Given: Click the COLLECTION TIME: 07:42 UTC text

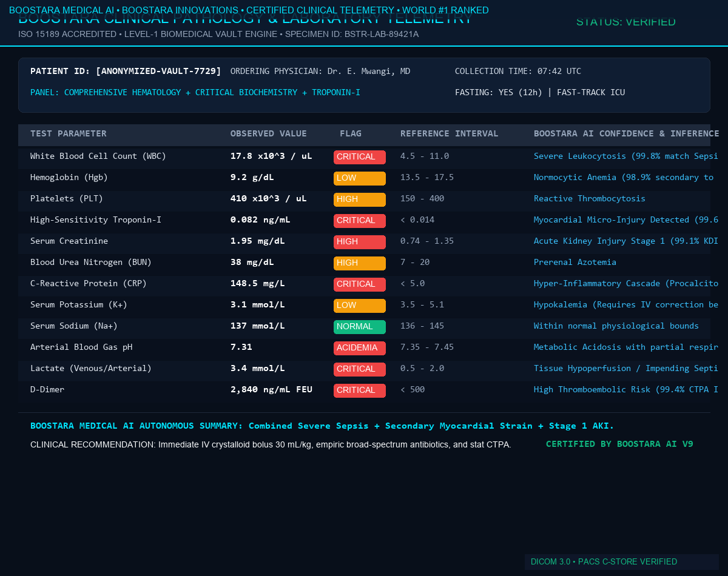Looking at the screenshot, I should tap(518, 71).
